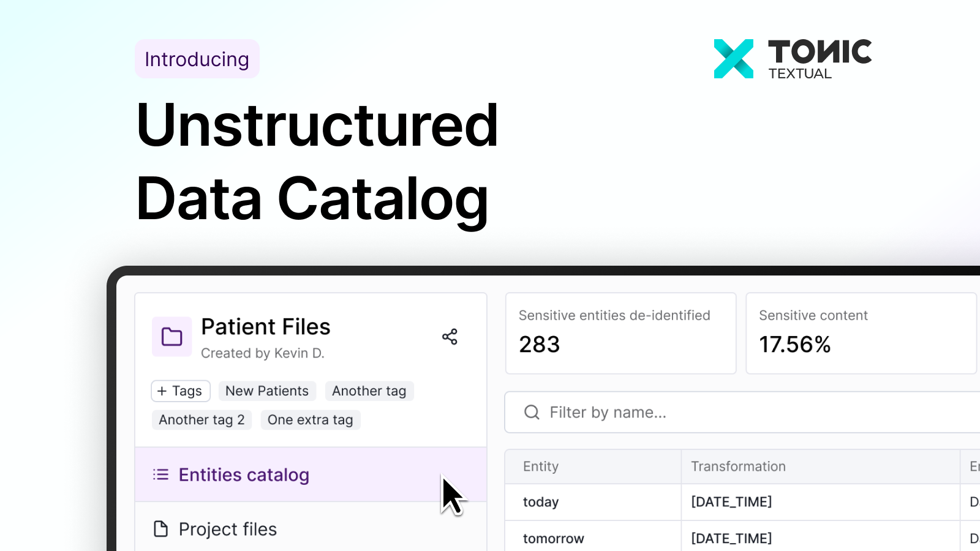Select the Another tag chip

[369, 391]
